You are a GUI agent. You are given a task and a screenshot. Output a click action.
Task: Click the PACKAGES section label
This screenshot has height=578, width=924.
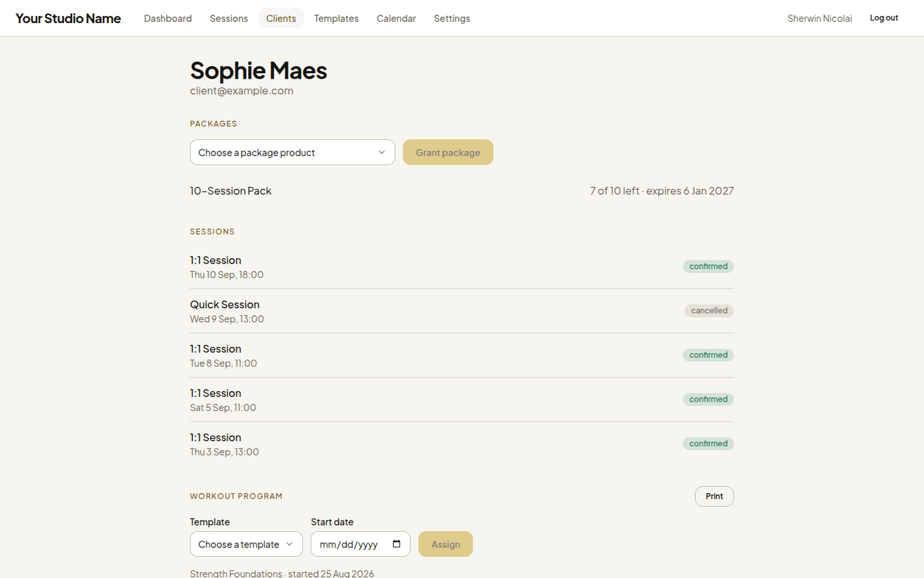(x=213, y=124)
